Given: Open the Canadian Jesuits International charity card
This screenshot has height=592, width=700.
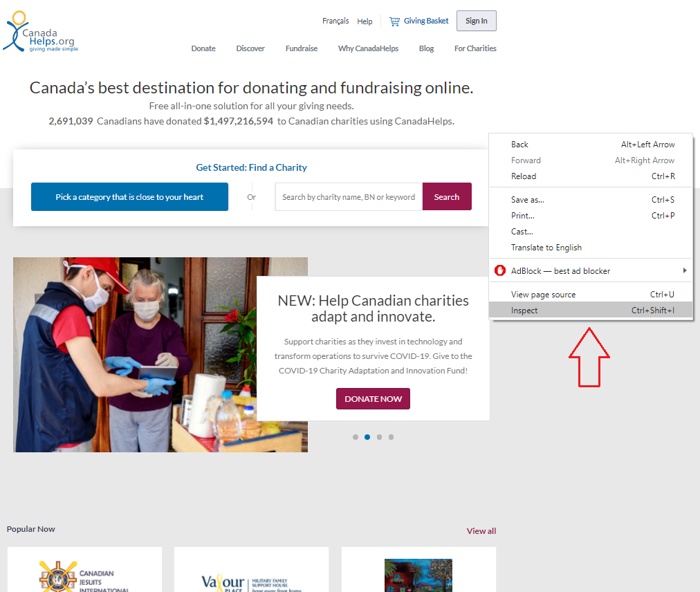Looking at the screenshot, I should [85, 570].
